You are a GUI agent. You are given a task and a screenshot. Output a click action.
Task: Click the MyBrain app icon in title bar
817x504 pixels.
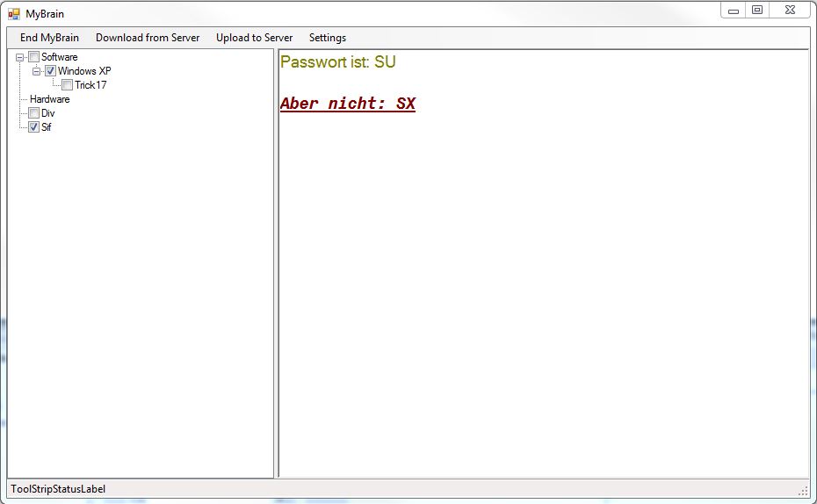(x=14, y=14)
